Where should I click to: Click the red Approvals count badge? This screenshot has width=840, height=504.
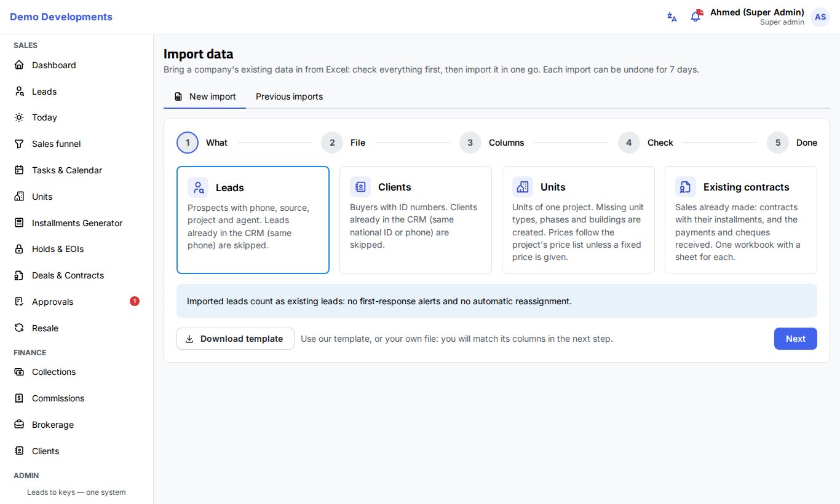[x=135, y=301]
